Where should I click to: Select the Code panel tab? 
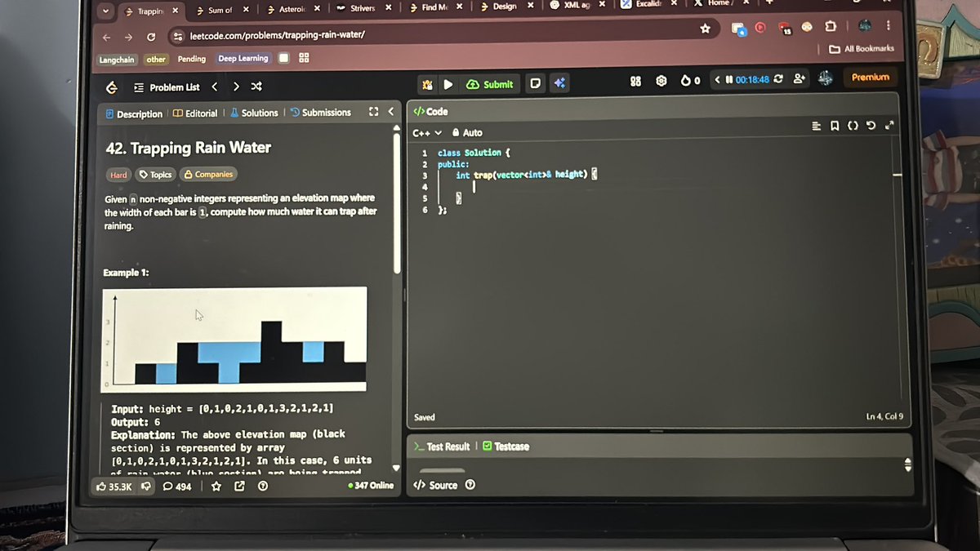pyautogui.click(x=430, y=112)
